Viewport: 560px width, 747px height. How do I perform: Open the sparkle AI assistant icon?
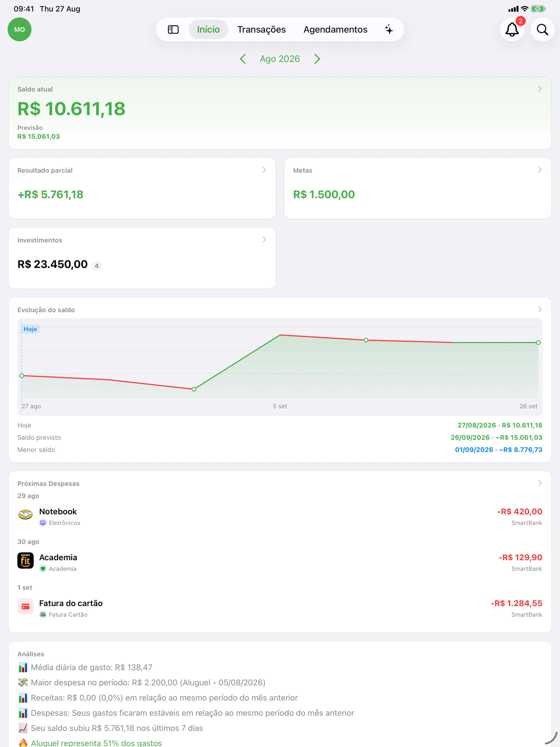pyautogui.click(x=389, y=30)
